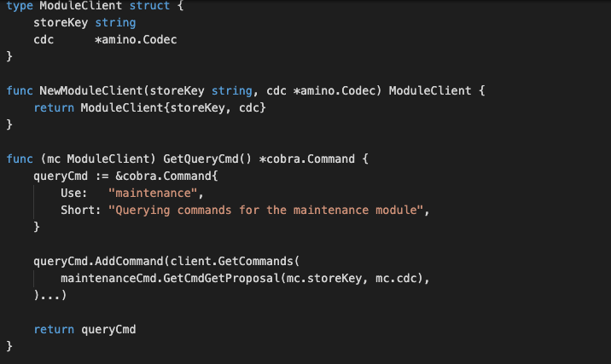611x364 pixels.
Task: Click the *cobra.Command return type
Action: pos(306,159)
